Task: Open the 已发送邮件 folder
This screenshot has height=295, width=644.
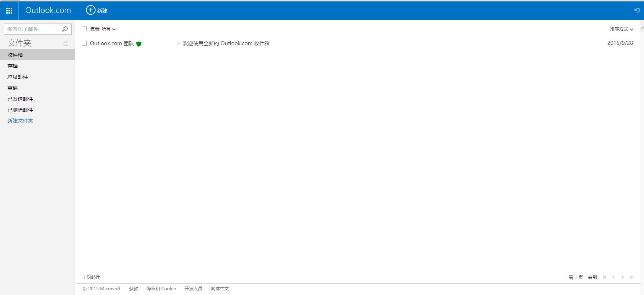Action: coord(20,99)
